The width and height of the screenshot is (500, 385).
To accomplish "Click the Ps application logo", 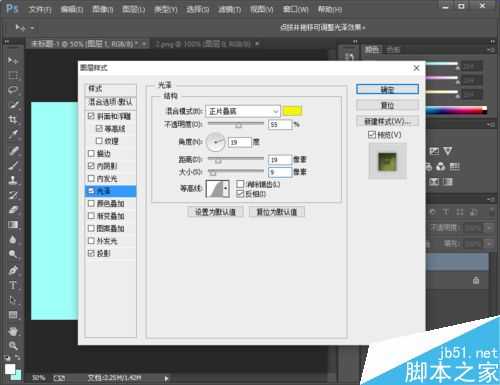I will [x=12, y=8].
